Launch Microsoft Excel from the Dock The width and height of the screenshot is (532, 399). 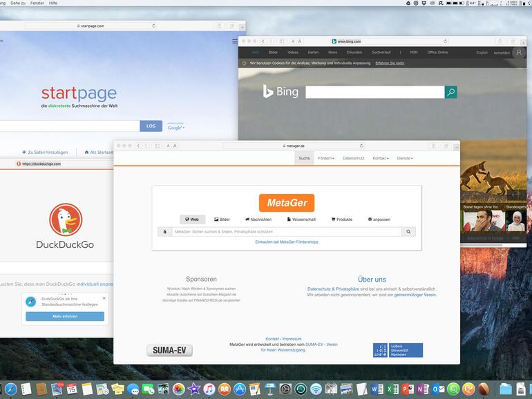[x=392, y=389]
